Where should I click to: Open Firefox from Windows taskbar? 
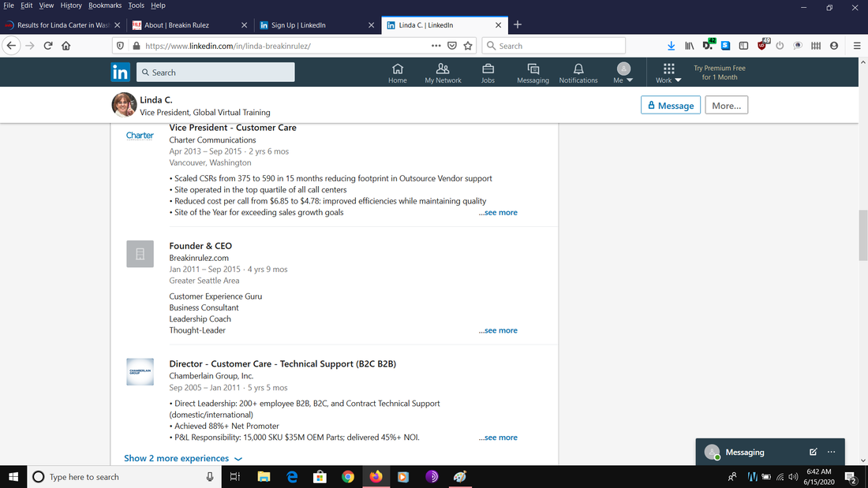click(376, 477)
